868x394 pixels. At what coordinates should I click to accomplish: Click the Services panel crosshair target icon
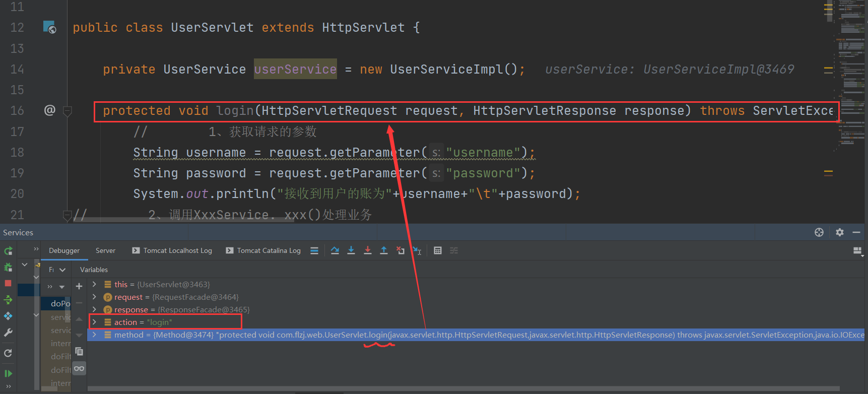click(819, 232)
